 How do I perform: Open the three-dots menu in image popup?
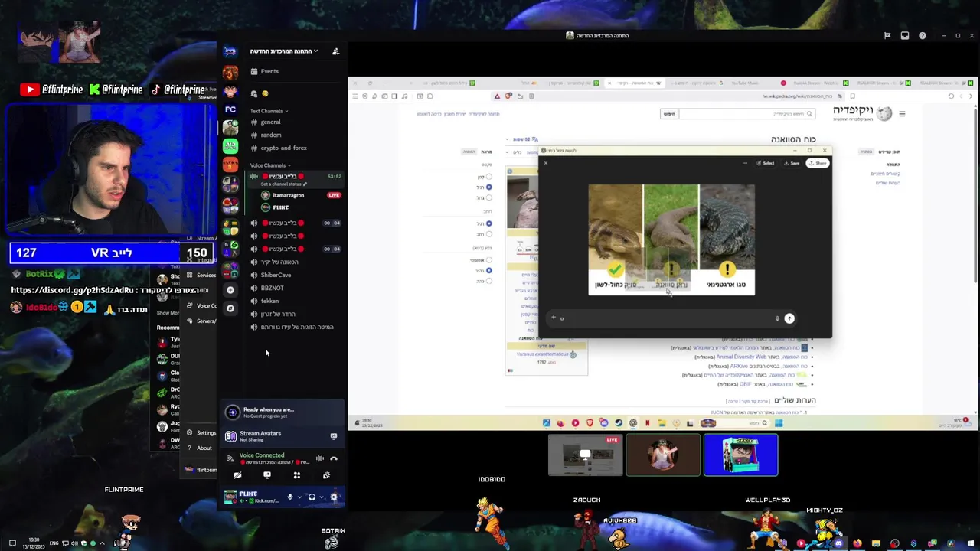pyautogui.click(x=745, y=163)
